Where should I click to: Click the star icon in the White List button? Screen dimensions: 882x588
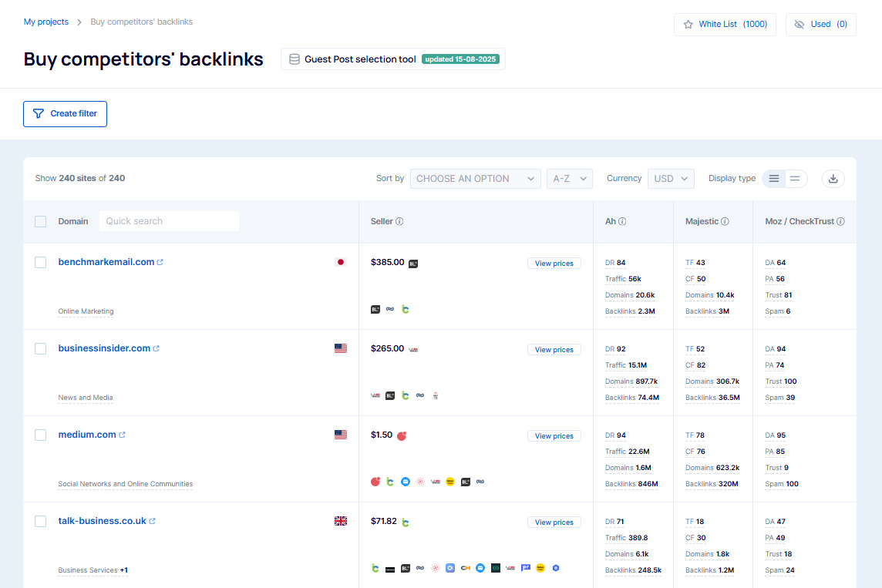click(x=688, y=24)
